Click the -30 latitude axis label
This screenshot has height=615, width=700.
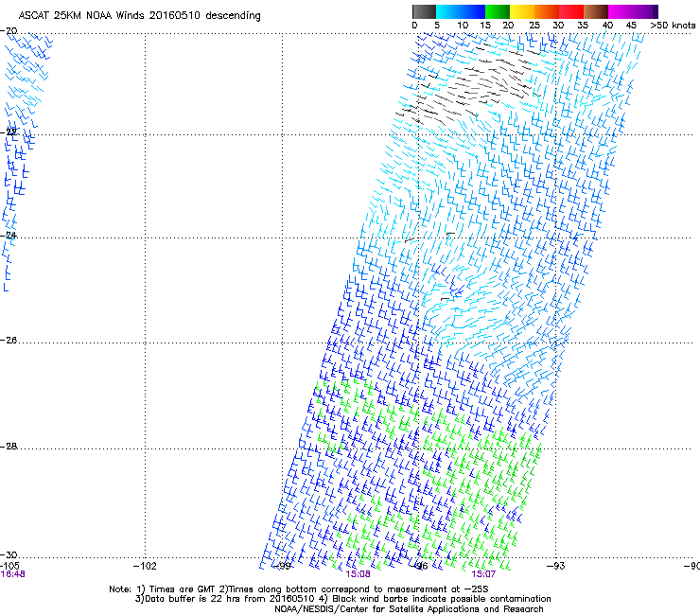9,554
